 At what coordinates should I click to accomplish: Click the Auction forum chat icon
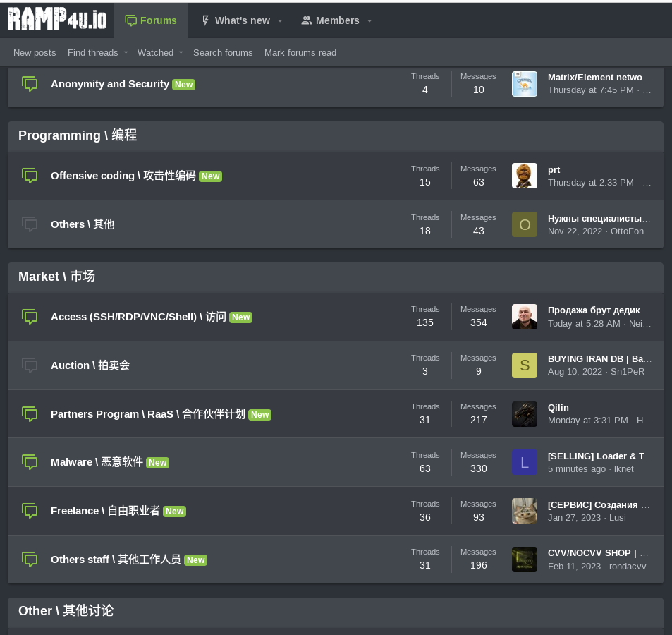30,365
